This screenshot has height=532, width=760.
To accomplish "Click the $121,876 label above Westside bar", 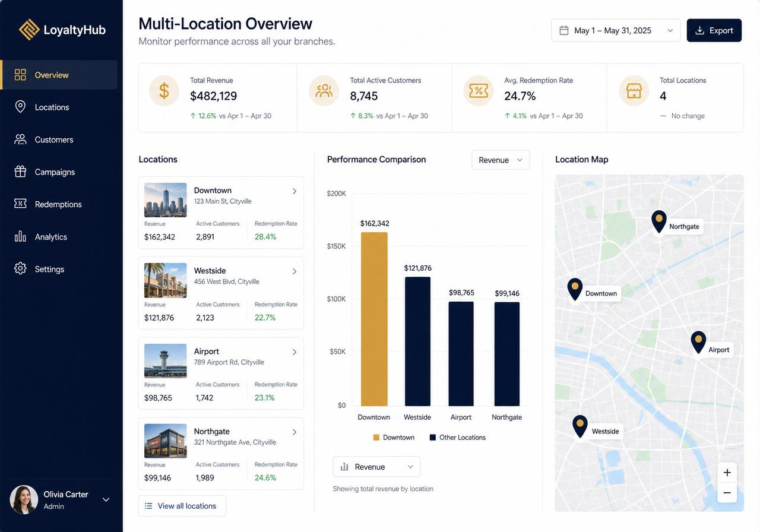I will [x=417, y=268].
